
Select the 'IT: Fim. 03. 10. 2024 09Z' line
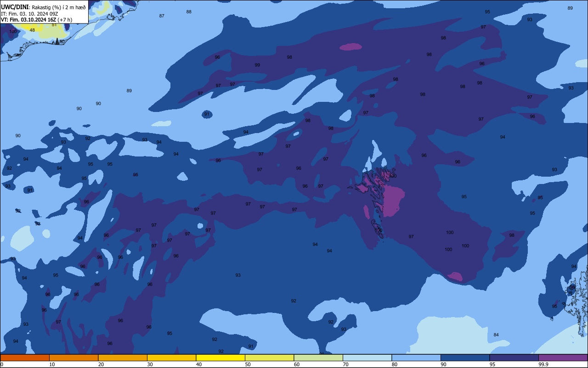(x=29, y=13)
